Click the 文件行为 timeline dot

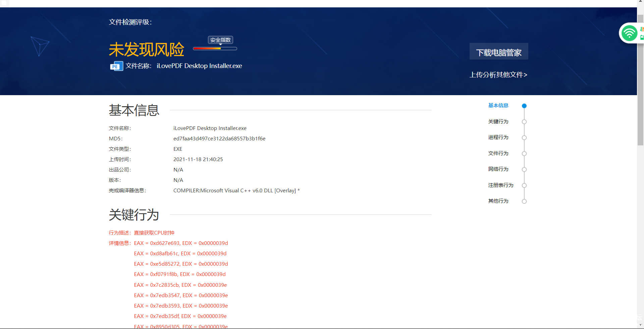point(524,153)
